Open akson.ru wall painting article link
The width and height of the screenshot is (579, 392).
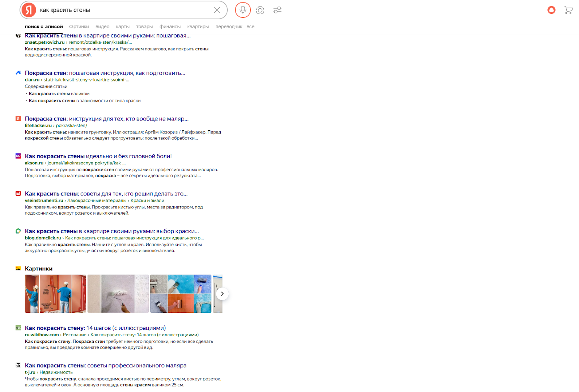[x=98, y=156]
